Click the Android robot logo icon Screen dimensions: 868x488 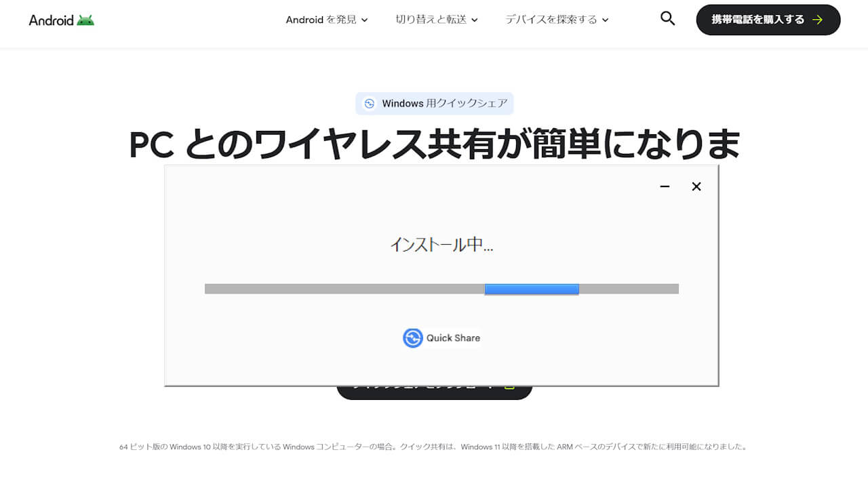[84, 20]
